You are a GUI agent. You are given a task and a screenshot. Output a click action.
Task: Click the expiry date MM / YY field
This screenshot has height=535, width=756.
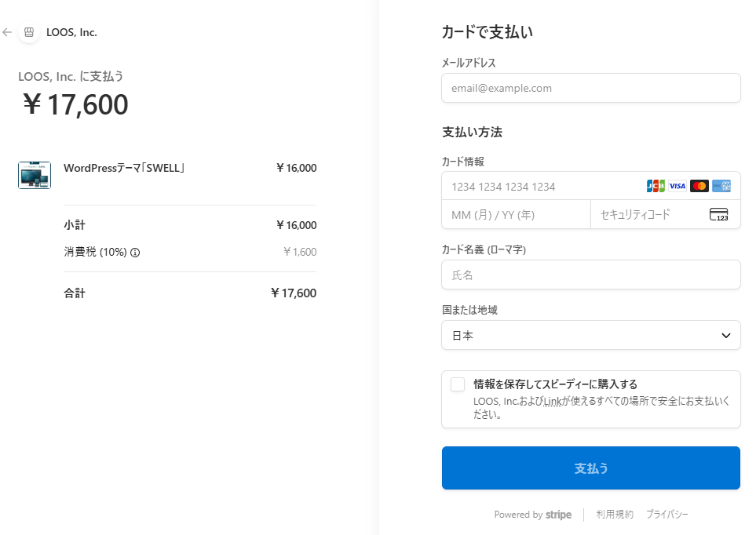[x=516, y=214]
